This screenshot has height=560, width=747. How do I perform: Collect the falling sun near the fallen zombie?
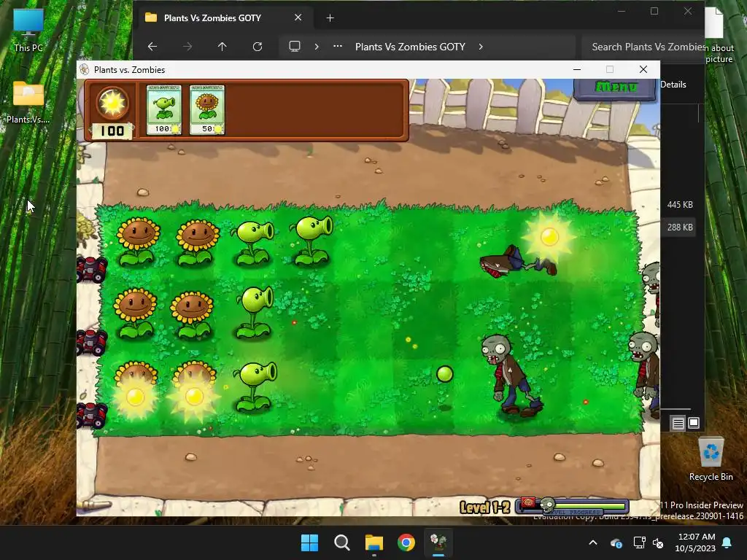click(549, 236)
